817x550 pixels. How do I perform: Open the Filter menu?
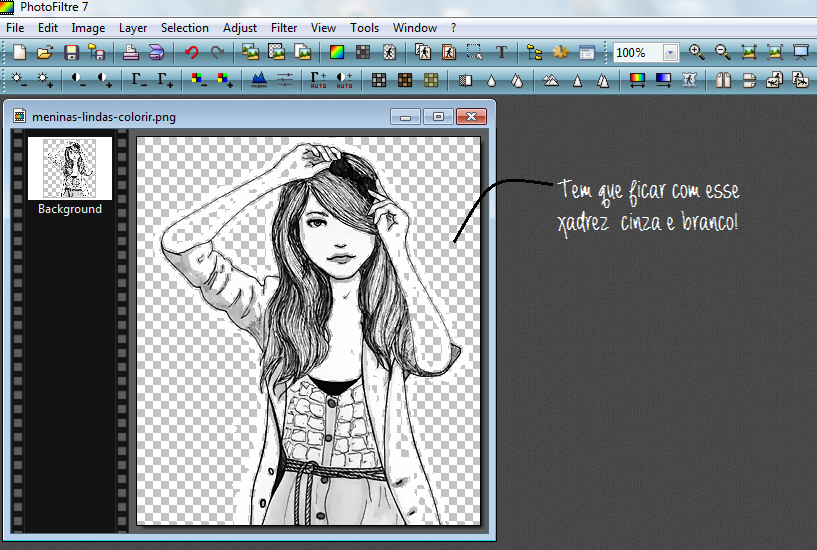tap(284, 28)
